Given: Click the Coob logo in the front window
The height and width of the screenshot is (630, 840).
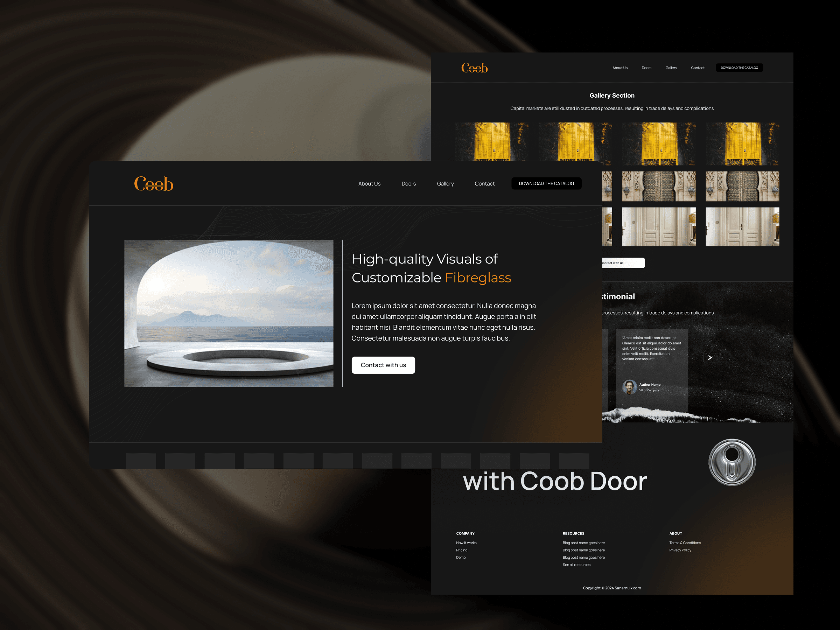Looking at the screenshot, I should (154, 183).
